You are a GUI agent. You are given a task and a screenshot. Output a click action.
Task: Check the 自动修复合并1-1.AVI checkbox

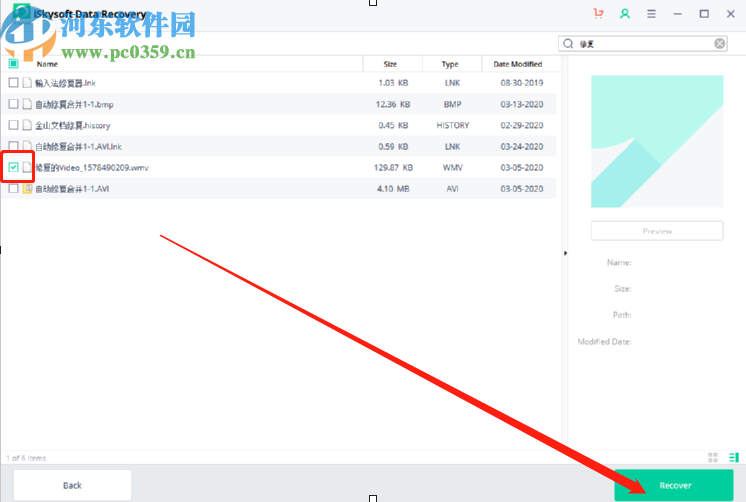coord(13,188)
